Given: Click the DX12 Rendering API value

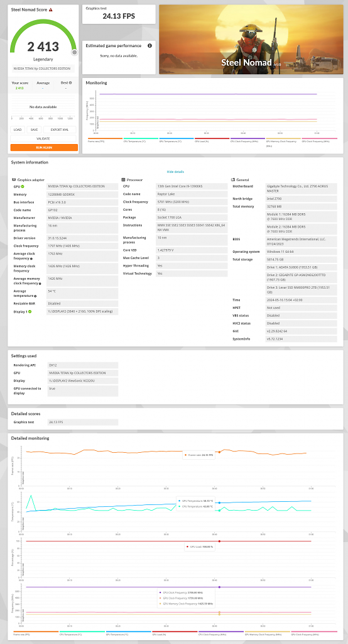Looking at the screenshot, I should click(82, 365).
